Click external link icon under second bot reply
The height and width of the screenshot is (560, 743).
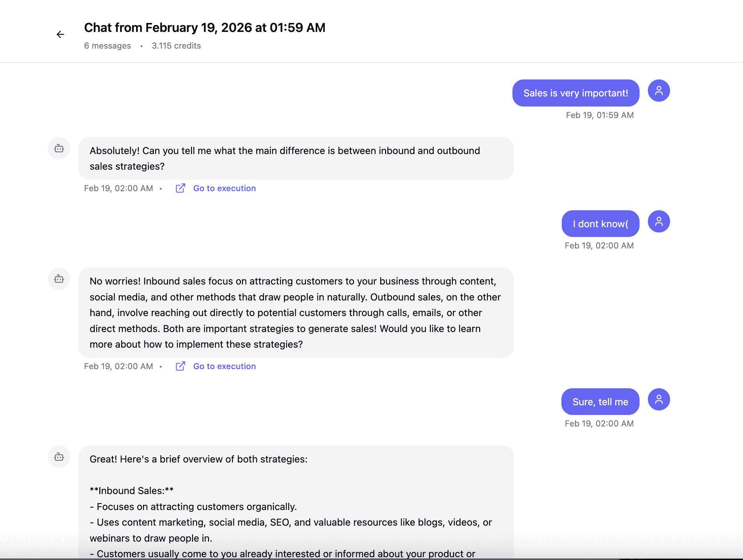click(180, 366)
